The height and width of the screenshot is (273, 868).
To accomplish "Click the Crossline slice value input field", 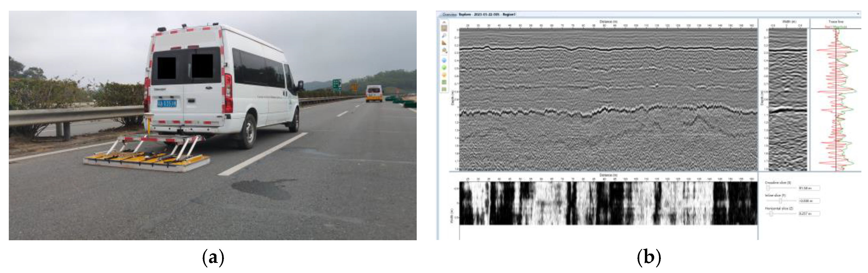I will (x=809, y=188).
